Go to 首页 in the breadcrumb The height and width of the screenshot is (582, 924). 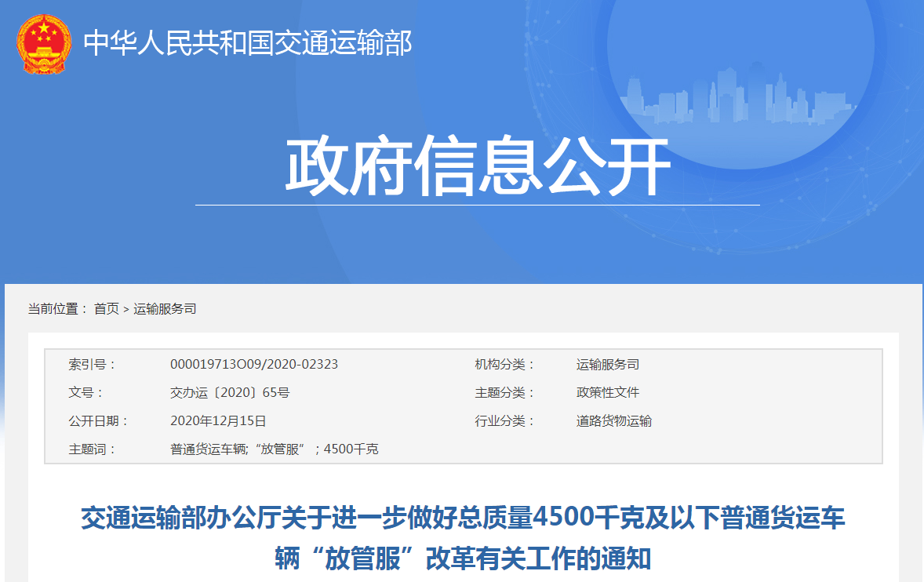coord(107,309)
